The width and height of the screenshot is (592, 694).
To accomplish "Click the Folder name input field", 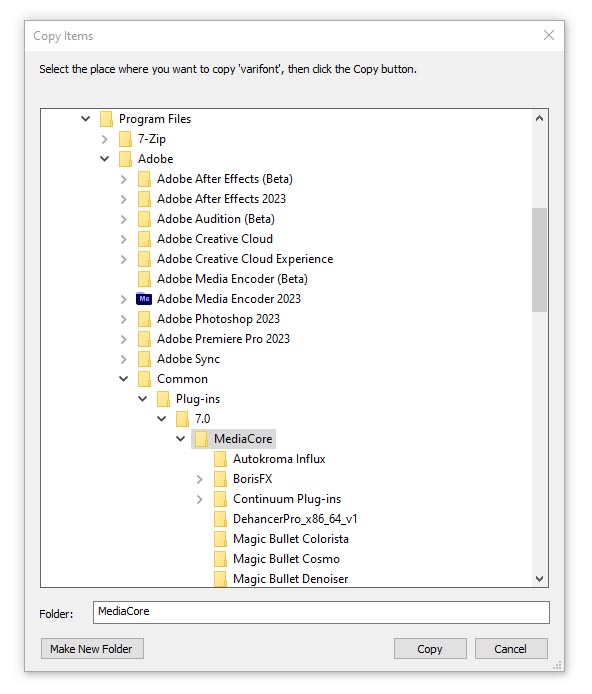I will click(x=321, y=612).
